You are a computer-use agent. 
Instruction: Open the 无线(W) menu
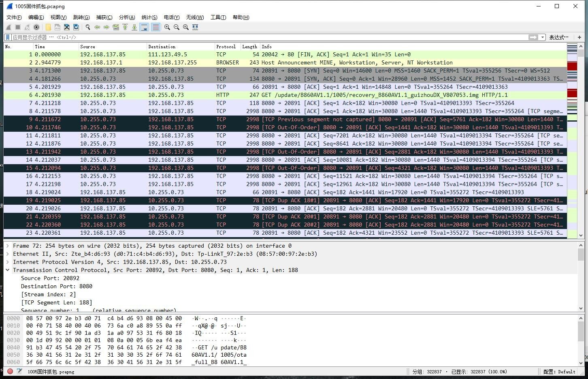[x=195, y=17]
